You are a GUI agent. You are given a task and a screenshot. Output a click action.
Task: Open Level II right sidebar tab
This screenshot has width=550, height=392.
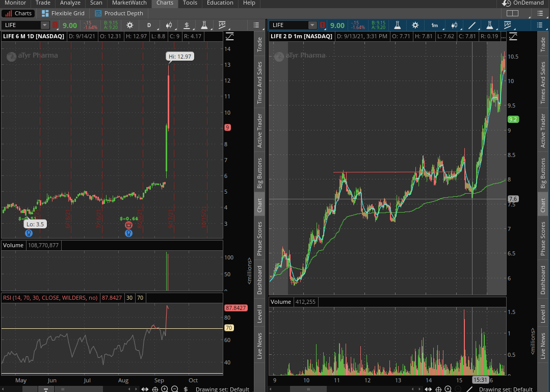(x=543, y=314)
